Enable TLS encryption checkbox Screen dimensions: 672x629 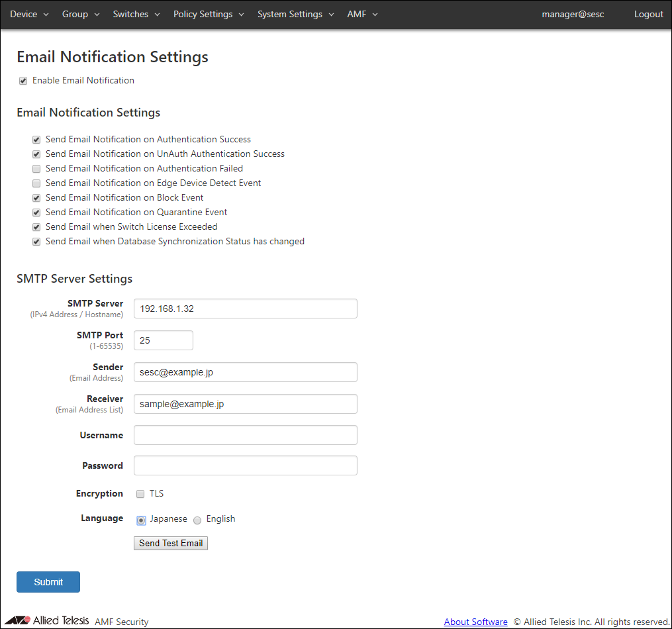click(x=140, y=494)
